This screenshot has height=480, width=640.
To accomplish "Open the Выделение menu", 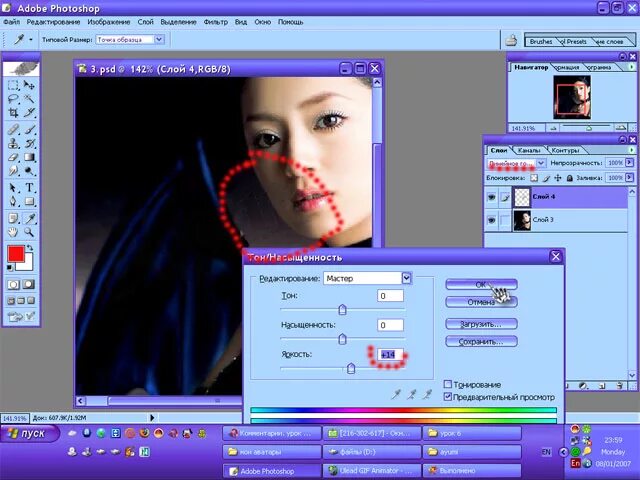I will (x=178, y=22).
